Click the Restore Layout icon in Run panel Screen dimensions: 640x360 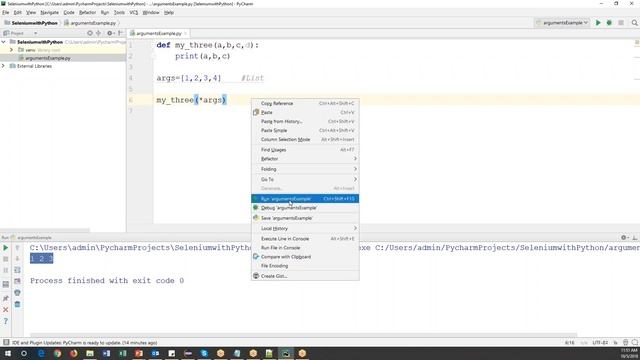pos(6,284)
